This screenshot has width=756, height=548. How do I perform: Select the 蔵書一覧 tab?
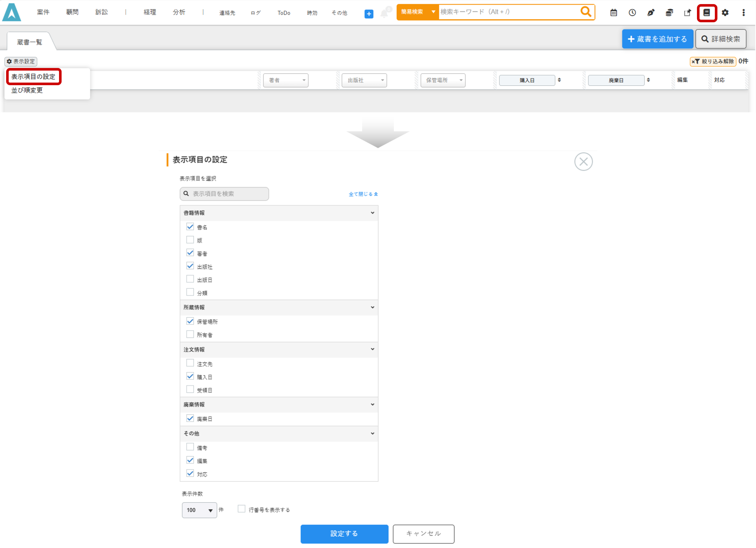pyautogui.click(x=30, y=42)
